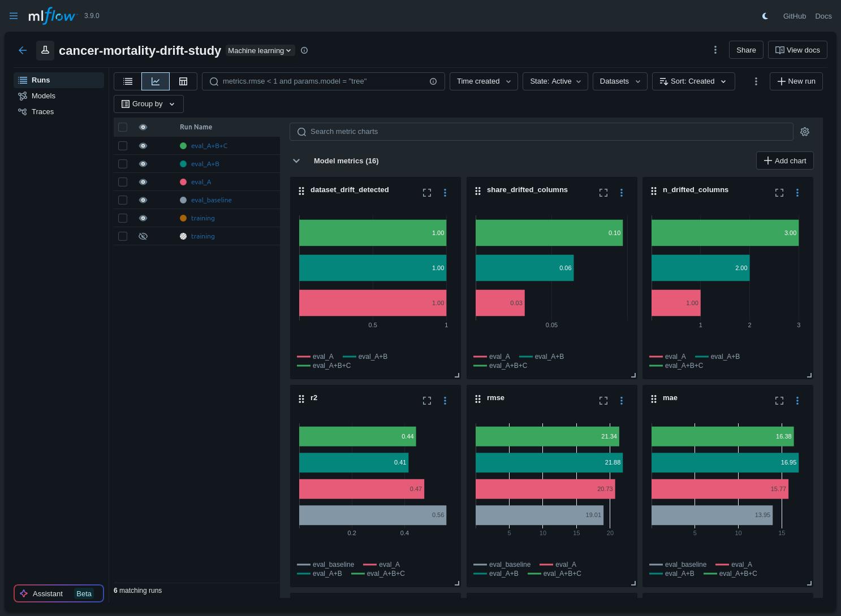This screenshot has height=616, width=841.
Task: Open the runs toolbar kebab menu
Action: click(756, 81)
